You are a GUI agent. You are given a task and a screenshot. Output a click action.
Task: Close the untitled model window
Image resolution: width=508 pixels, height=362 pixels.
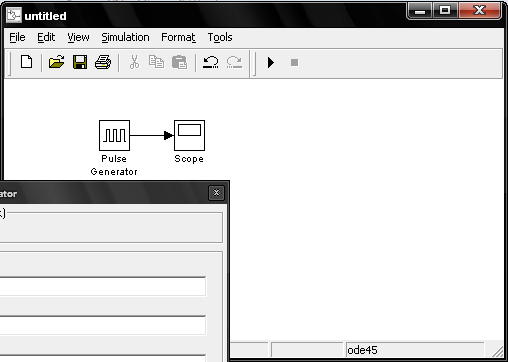(x=479, y=11)
